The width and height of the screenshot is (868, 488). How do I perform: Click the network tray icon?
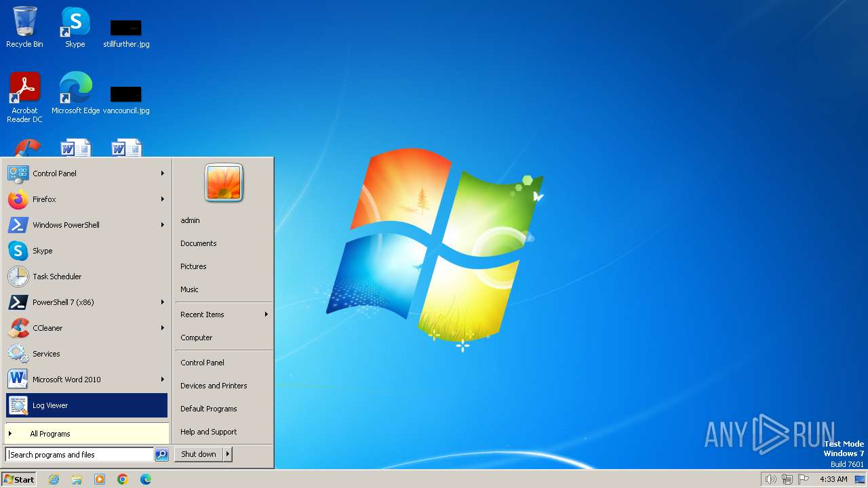(x=787, y=479)
